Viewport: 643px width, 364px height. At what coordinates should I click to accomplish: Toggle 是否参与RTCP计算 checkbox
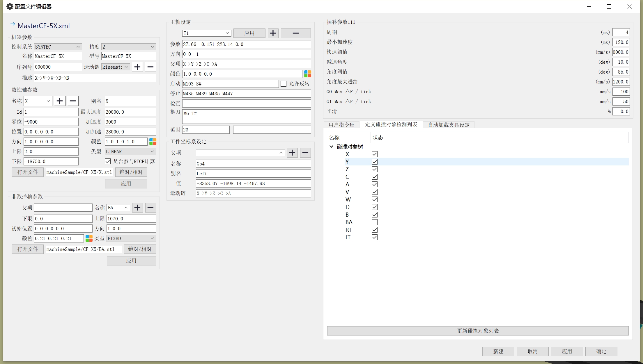click(x=108, y=161)
